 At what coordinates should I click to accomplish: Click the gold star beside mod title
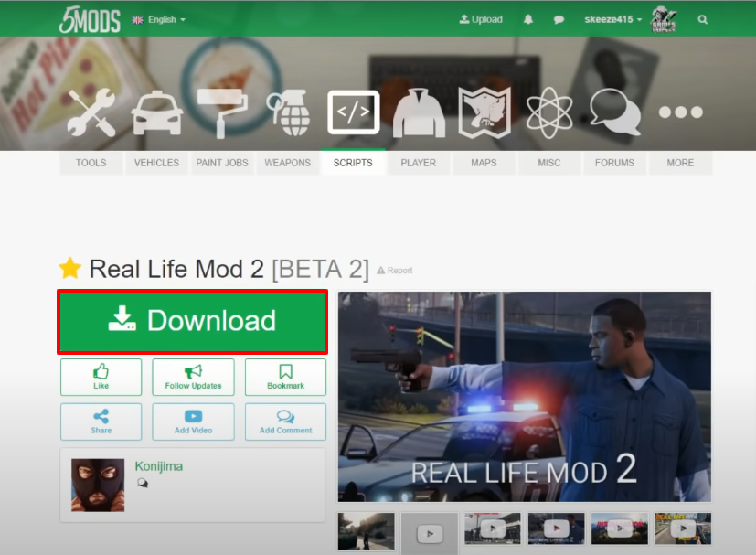pos(69,268)
